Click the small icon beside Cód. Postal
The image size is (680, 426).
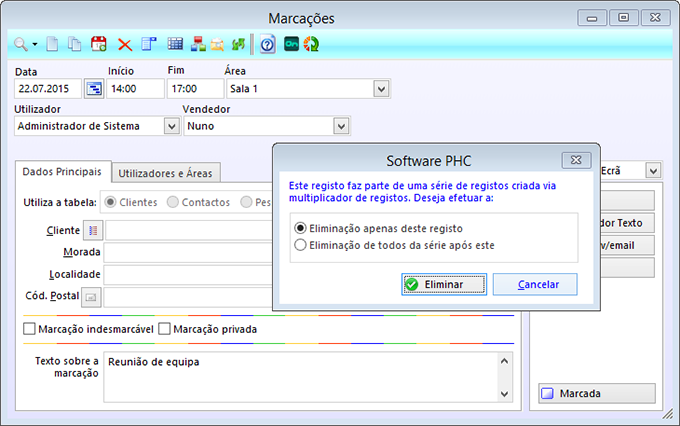click(91, 297)
